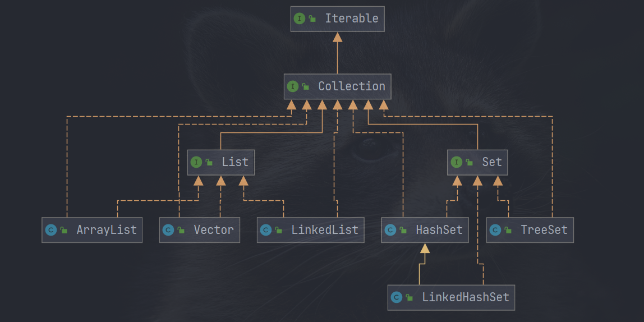Select the Vector class name

(214, 230)
